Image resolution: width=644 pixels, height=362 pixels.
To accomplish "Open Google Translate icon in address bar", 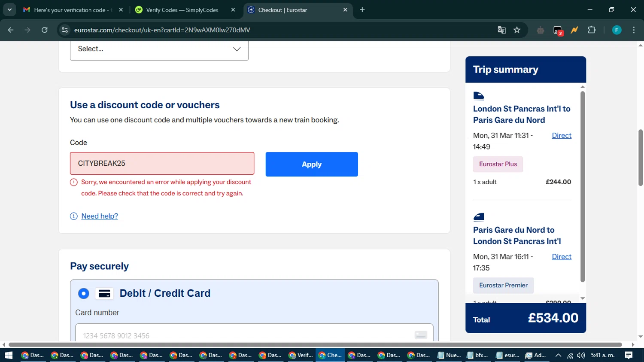I will [501, 30].
